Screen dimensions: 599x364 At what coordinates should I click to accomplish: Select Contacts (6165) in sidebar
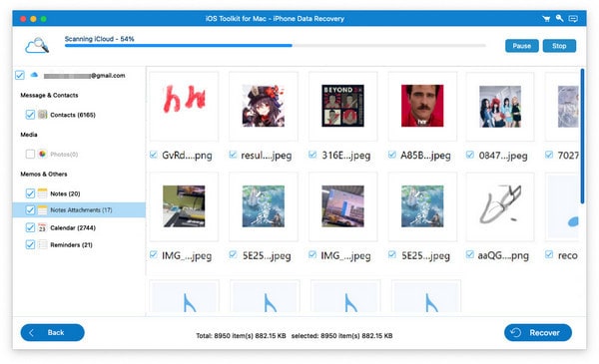[73, 115]
